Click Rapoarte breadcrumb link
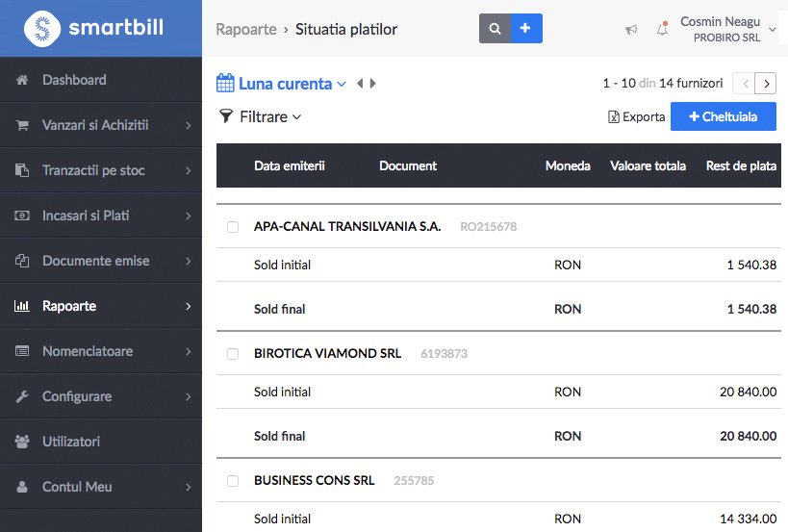 246,29
